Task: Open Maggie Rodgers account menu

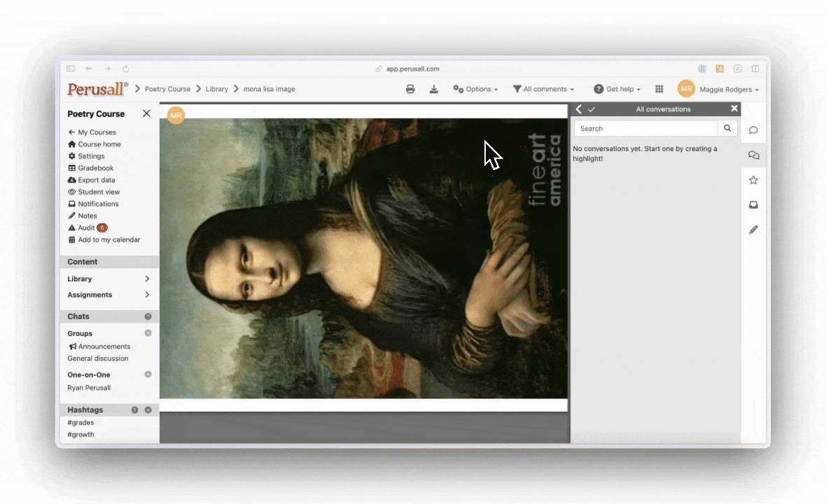Action: 729,90
